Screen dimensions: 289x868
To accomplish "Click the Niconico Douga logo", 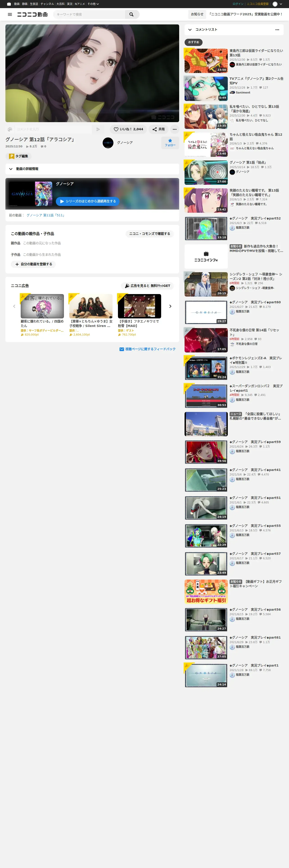I will [32, 14].
